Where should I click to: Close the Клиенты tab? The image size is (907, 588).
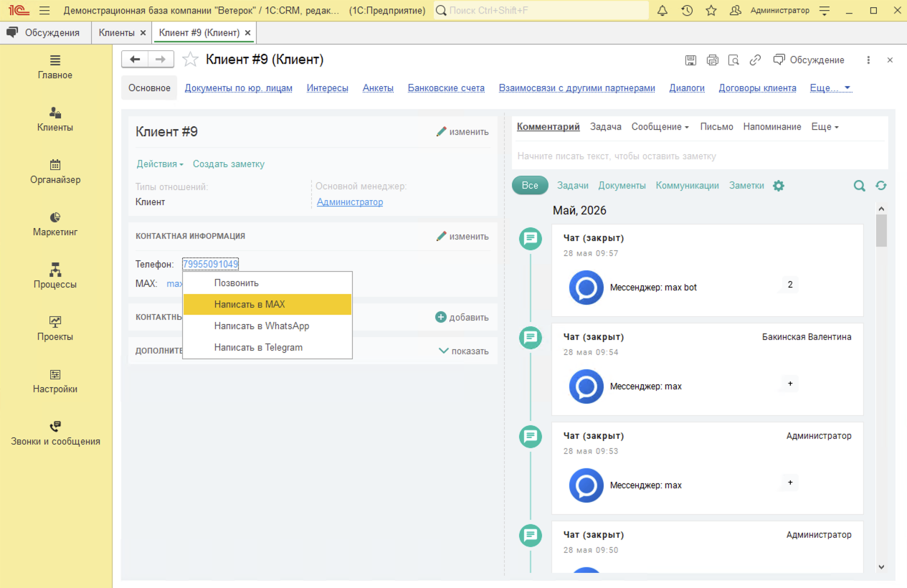(143, 33)
